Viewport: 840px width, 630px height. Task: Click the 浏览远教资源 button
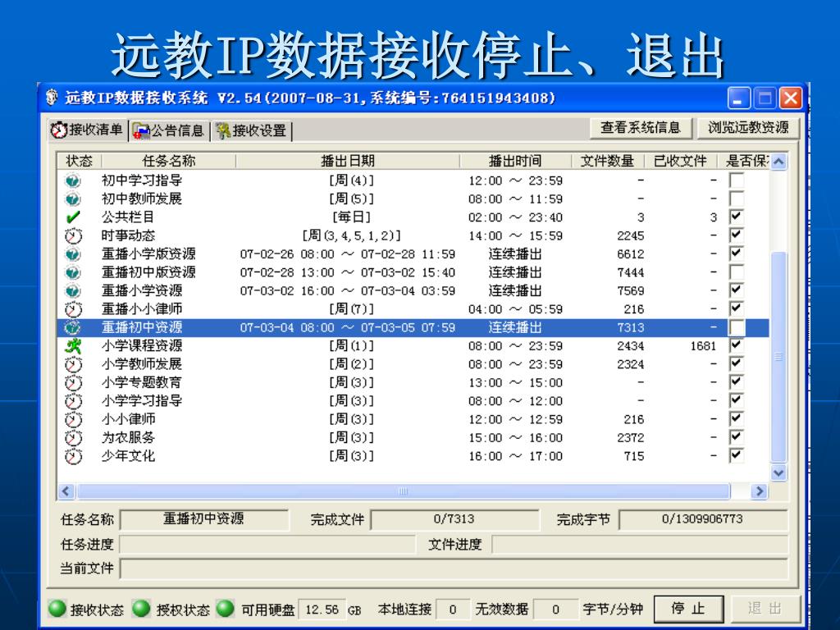tap(748, 127)
